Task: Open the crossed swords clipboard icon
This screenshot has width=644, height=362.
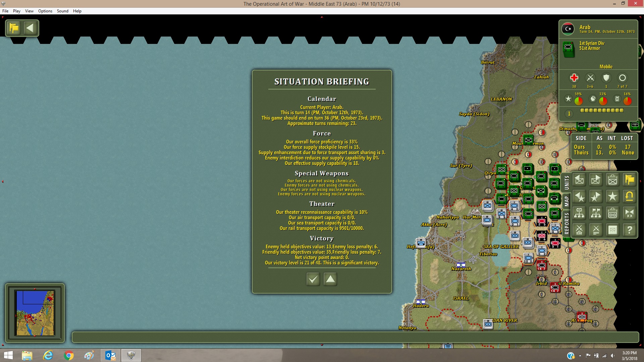Action: (579, 230)
